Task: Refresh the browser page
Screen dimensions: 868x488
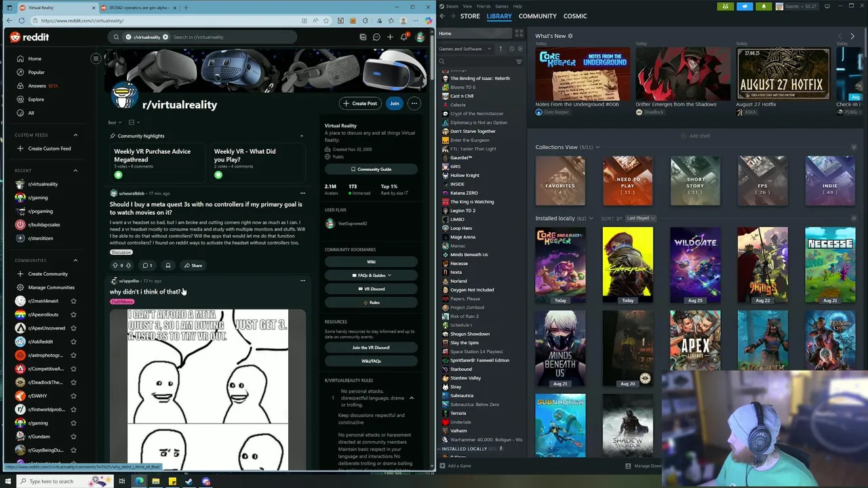Action: 22,21
